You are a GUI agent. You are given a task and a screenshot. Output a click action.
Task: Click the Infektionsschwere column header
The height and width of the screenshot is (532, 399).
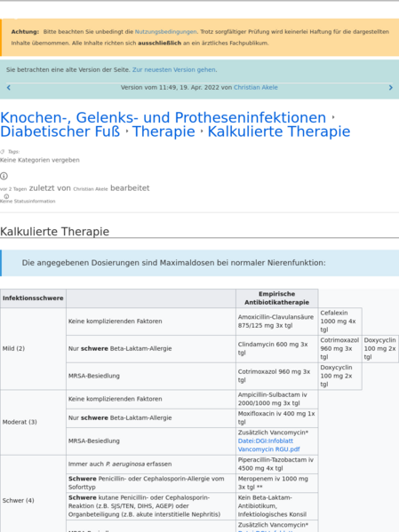[33, 298]
